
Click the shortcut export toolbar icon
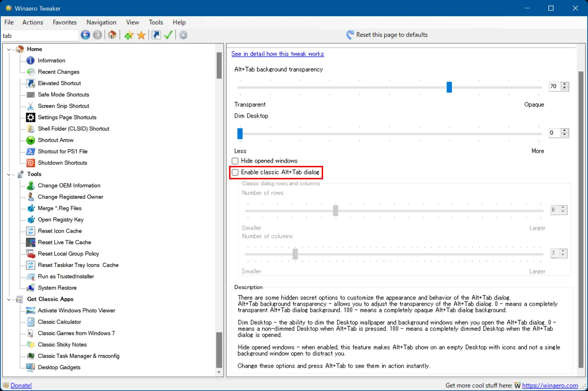click(x=156, y=35)
